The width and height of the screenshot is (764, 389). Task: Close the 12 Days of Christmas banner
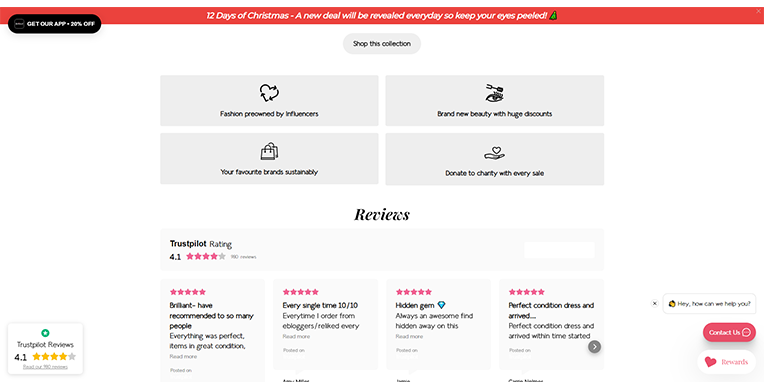[x=758, y=11]
